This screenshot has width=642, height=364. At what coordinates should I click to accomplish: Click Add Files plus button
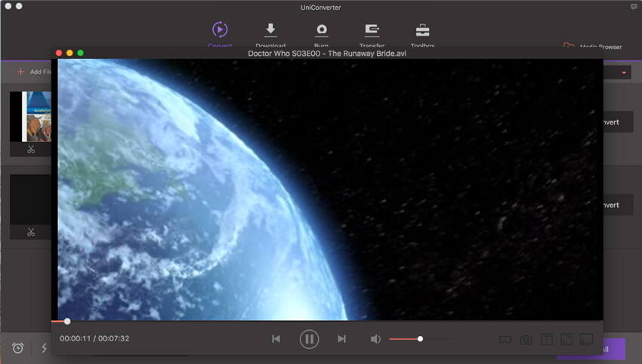click(x=21, y=72)
